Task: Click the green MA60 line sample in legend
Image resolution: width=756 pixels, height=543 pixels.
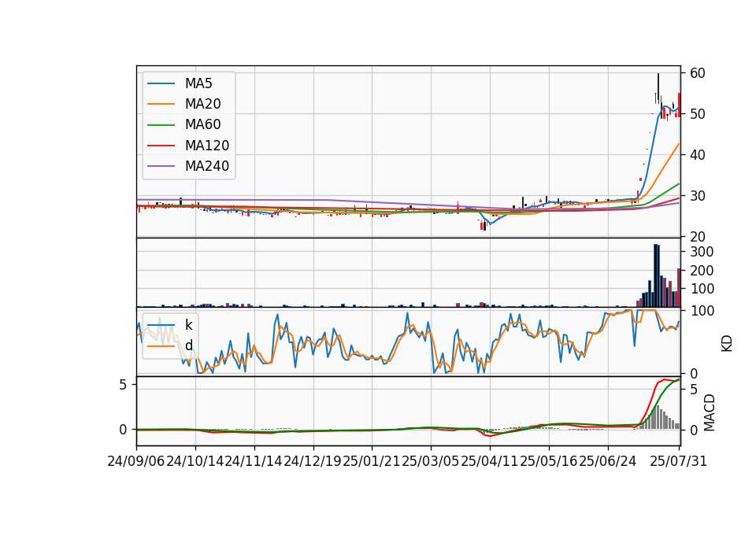Action: [161, 125]
